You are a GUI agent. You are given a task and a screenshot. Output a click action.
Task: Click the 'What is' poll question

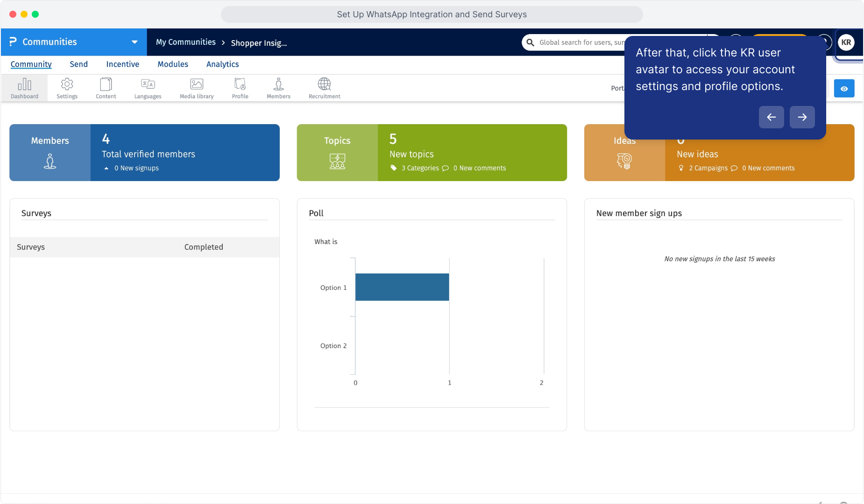(x=326, y=242)
